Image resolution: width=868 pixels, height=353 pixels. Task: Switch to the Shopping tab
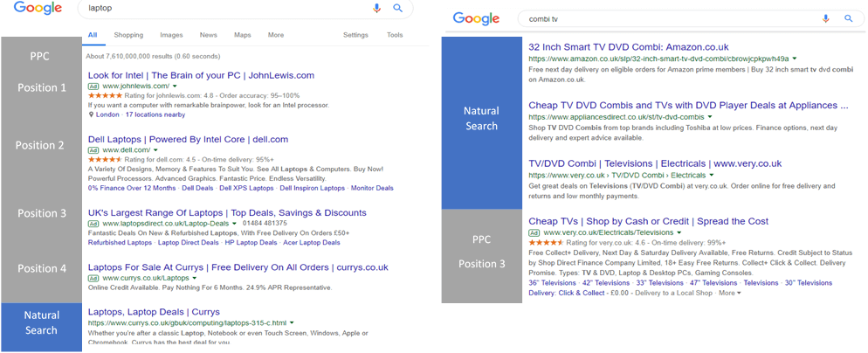(x=128, y=35)
